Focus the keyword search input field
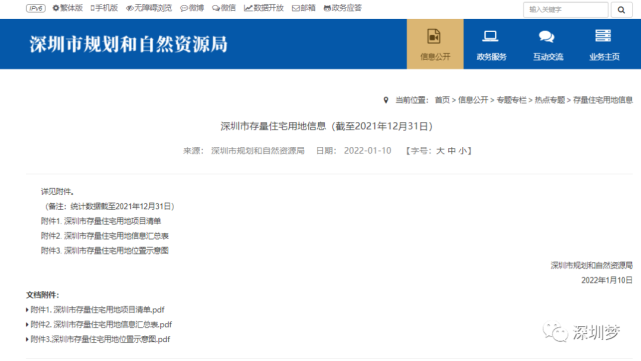The image size is (641, 361). (x=566, y=9)
